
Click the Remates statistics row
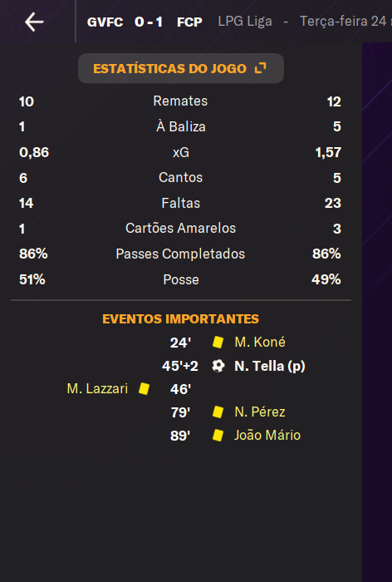(180, 101)
